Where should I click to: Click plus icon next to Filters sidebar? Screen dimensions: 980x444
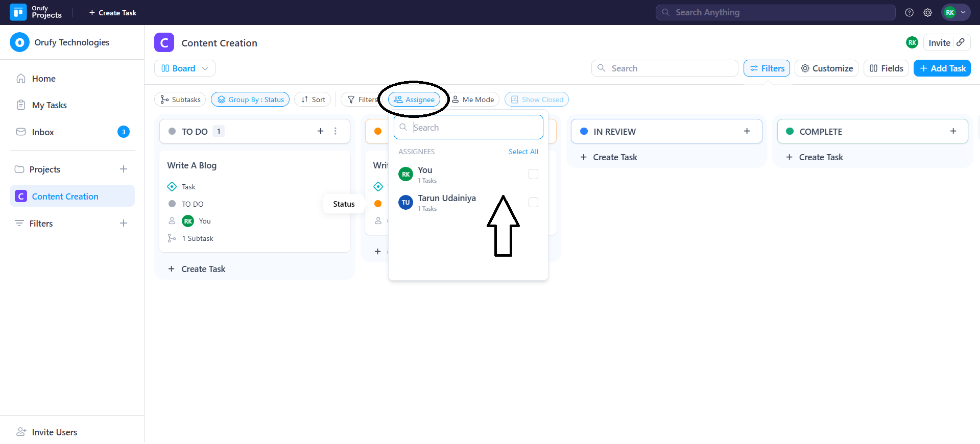pos(124,223)
